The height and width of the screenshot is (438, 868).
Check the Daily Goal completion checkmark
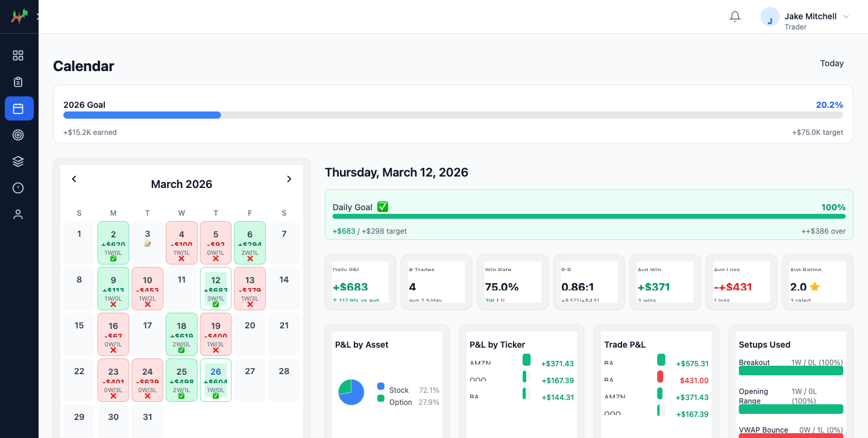click(382, 206)
